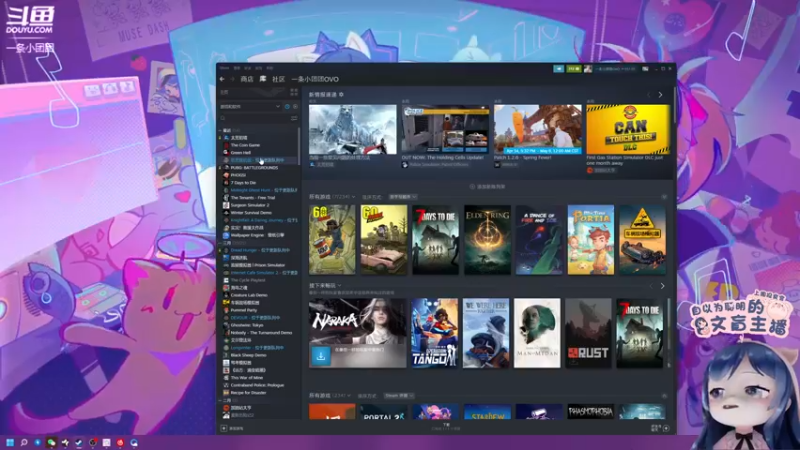Open the whats-new settings gear icon
The image size is (800, 450).
[x=341, y=94]
